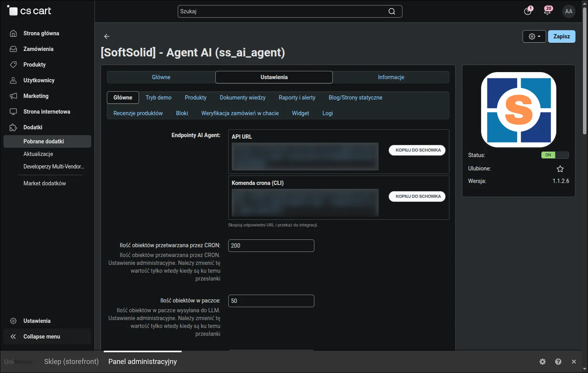Select the Główne settings sub-tab

click(123, 98)
